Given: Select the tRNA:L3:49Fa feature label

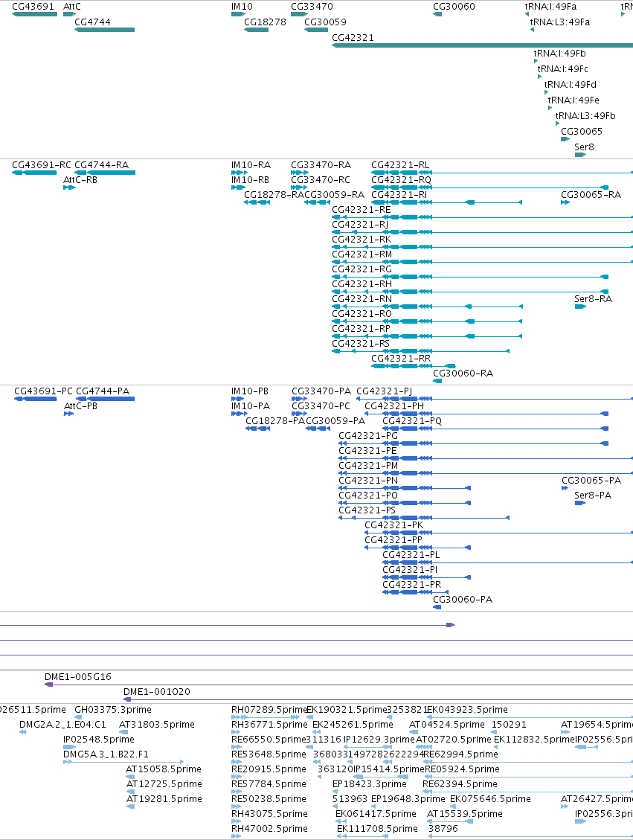Looking at the screenshot, I should click(x=560, y=22).
